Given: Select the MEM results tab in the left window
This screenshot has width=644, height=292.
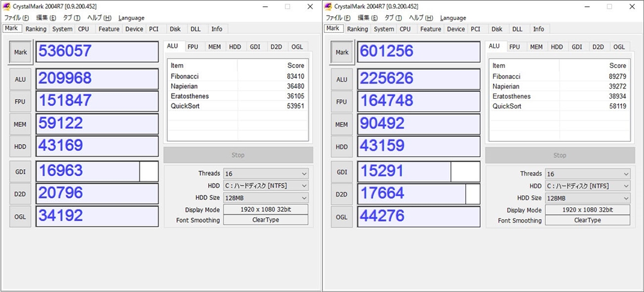Looking at the screenshot, I should (214, 46).
